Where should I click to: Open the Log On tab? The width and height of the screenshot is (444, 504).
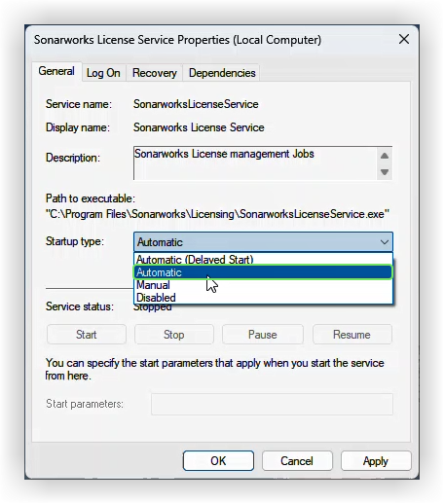(x=103, y=73)
